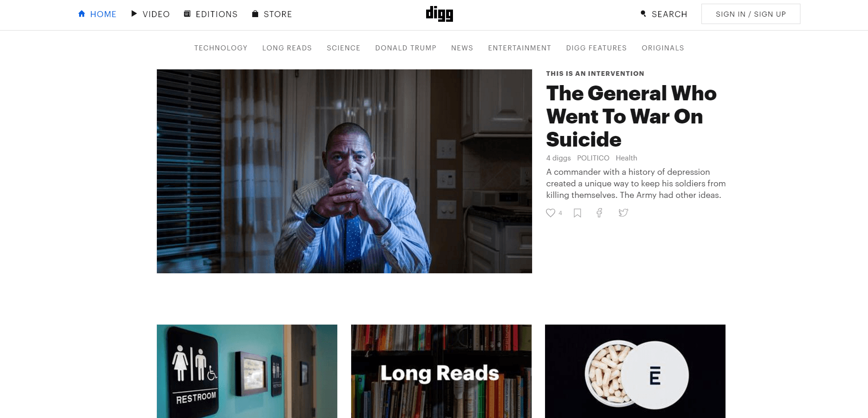Click the POLITICO source link

(x=593, y=158)
